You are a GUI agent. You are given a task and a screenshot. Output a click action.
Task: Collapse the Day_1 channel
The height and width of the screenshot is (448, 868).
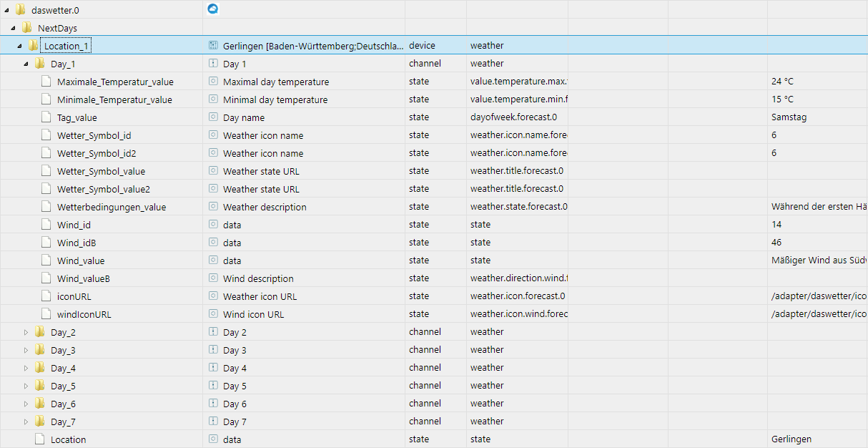click(x=26, y=64)
